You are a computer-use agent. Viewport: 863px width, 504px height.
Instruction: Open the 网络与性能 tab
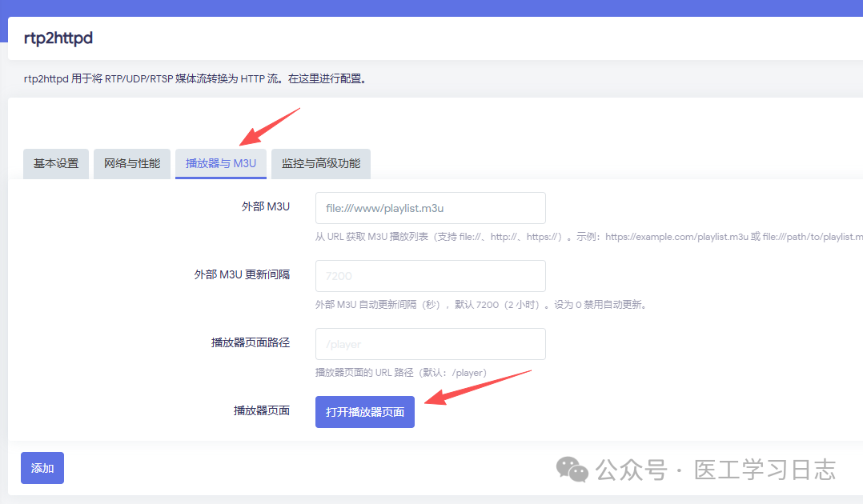tap(132, 163)
